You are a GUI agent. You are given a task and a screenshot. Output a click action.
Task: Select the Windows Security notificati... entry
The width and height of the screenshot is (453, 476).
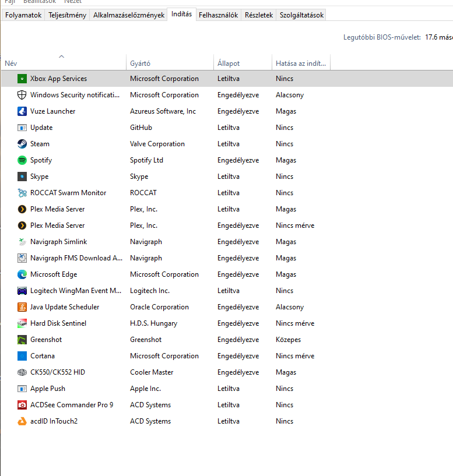tap(75, 95)
